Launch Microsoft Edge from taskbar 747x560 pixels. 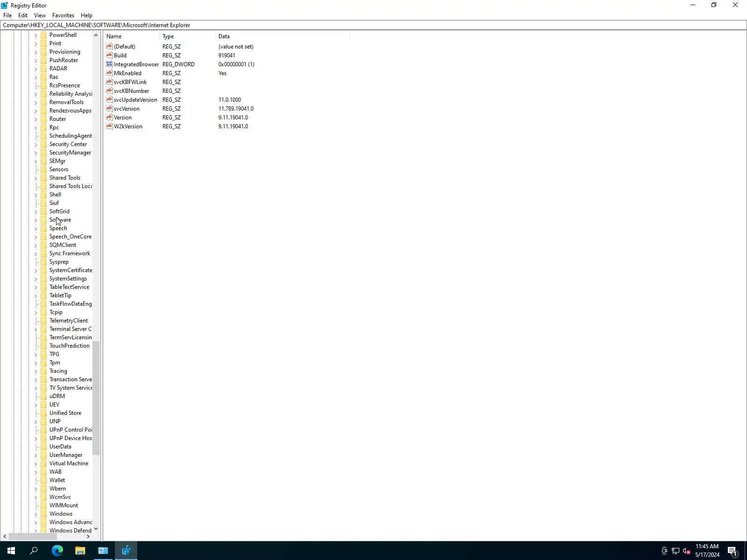57,551
